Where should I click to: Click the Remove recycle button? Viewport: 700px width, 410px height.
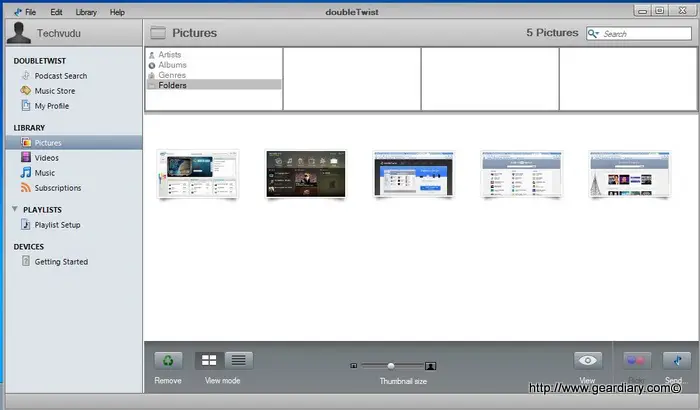coord(168,360)
